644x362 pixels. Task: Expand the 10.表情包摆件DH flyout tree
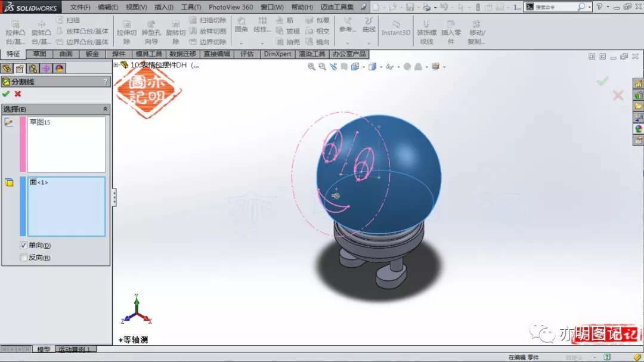(116, 65)
